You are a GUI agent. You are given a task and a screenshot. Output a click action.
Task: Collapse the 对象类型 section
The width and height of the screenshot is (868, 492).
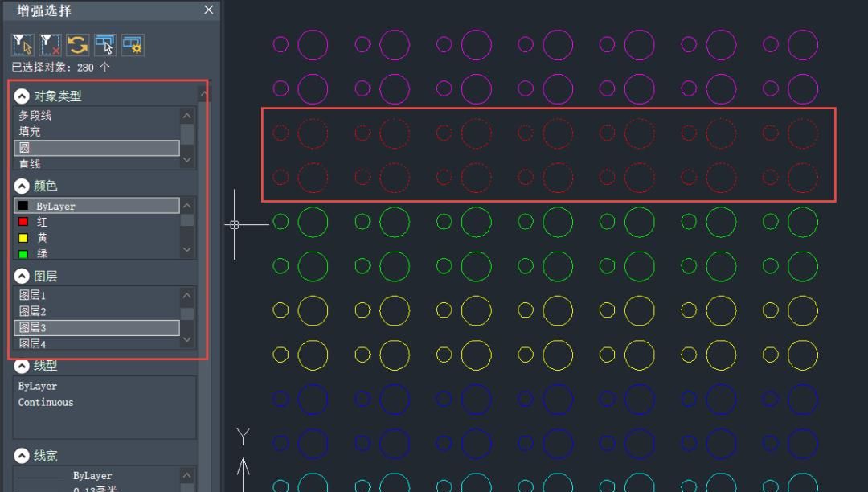22,96
